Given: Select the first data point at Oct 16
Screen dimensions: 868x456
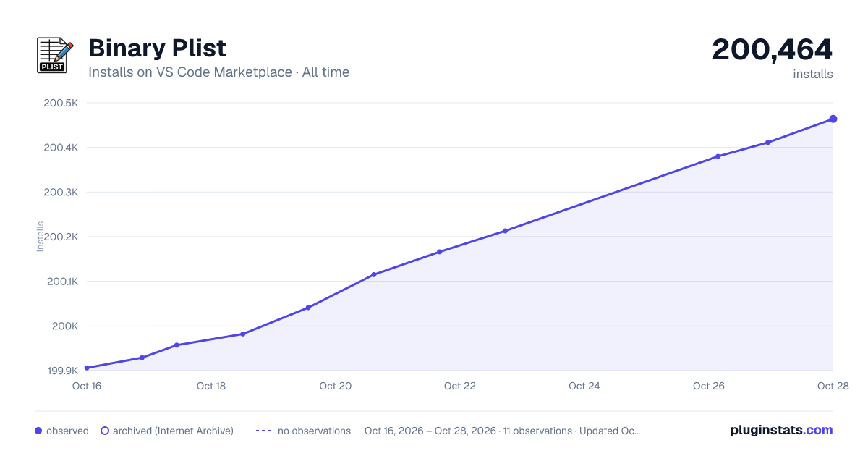Looking at the screenshot, I should pos(87,368).
